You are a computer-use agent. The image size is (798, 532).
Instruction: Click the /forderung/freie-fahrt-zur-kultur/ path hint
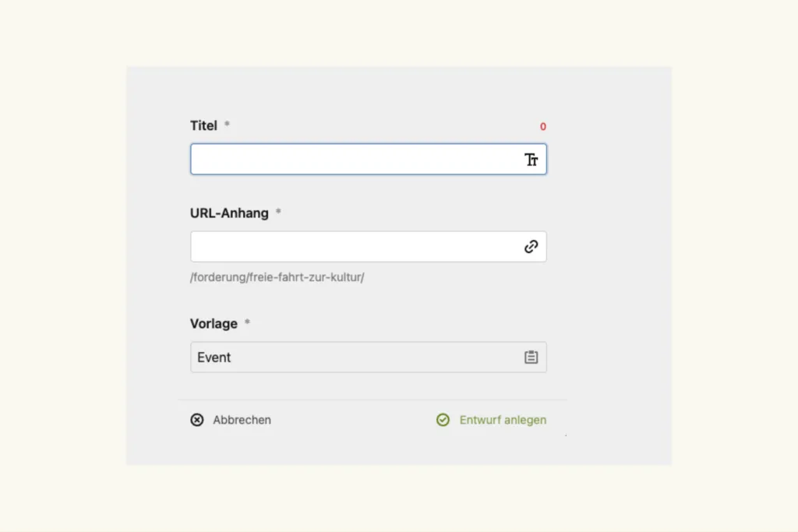277,277
